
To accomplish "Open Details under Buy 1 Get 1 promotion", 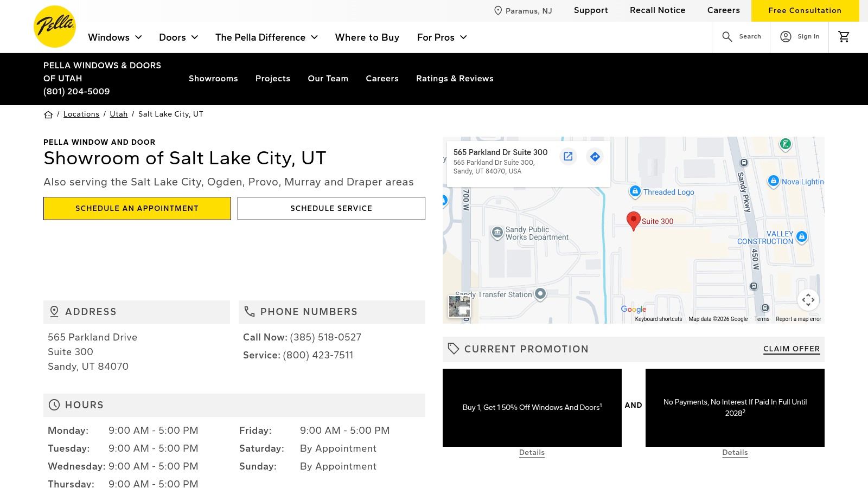I will coord(532,453).
